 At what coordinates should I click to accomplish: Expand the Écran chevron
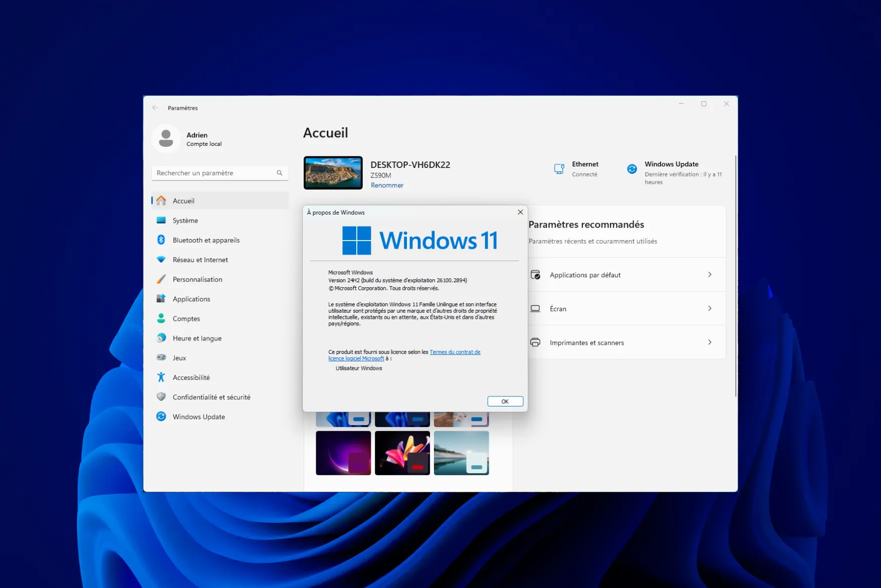[x=710, y=308]
